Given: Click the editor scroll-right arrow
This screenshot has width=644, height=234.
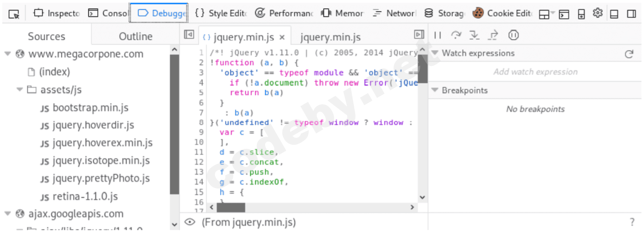Looking at the screenshot, I should [413, 207].
